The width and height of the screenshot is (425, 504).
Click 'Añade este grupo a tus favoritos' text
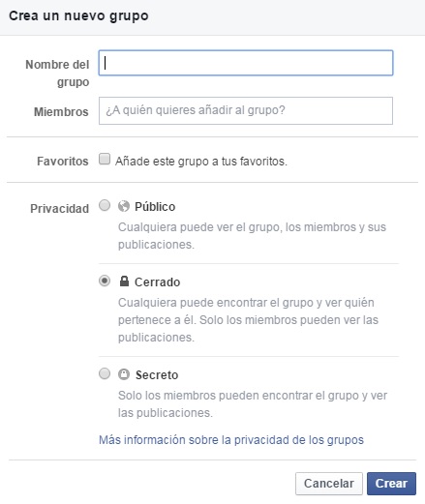pyautogui.click(x=201, y=161)
